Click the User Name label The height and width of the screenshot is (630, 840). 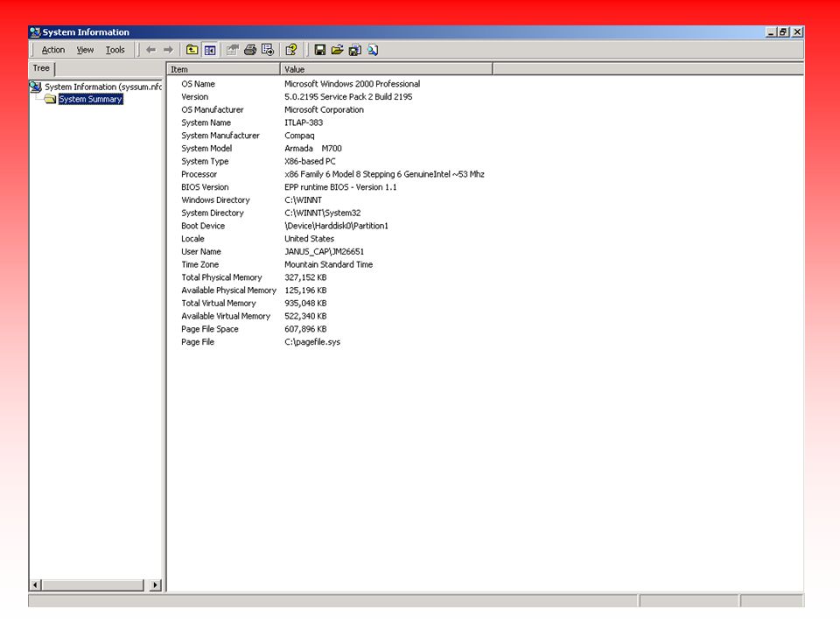(x=201, y=251)
